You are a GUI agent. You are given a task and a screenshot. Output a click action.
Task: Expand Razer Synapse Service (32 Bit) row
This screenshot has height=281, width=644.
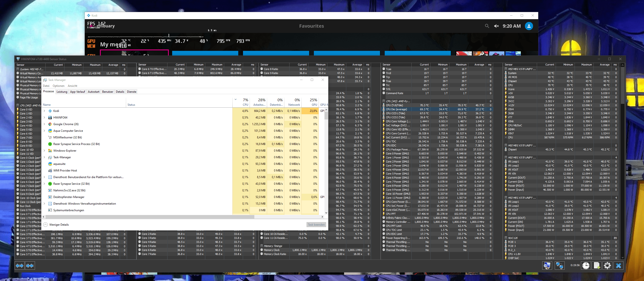click(x=44, y=184)
